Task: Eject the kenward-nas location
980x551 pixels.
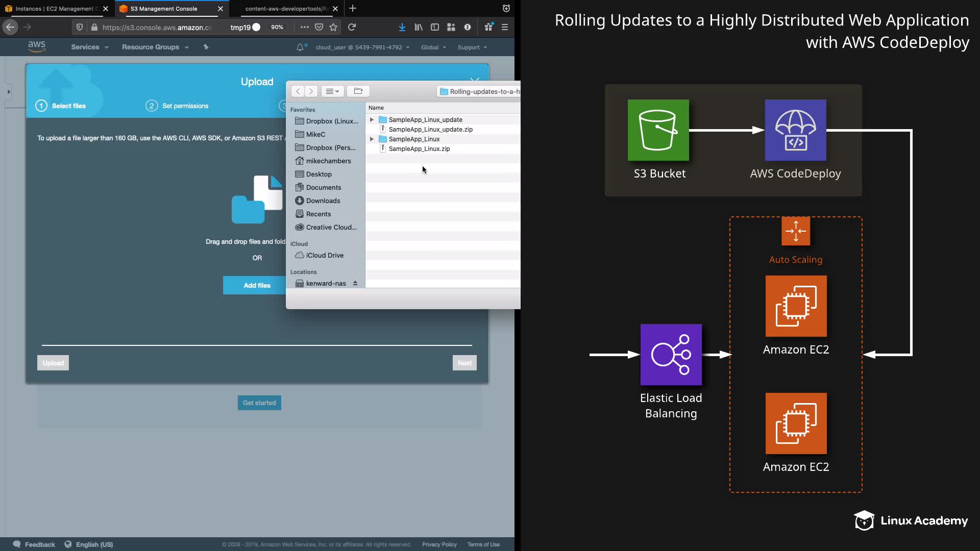Action: tap(355, 283)
